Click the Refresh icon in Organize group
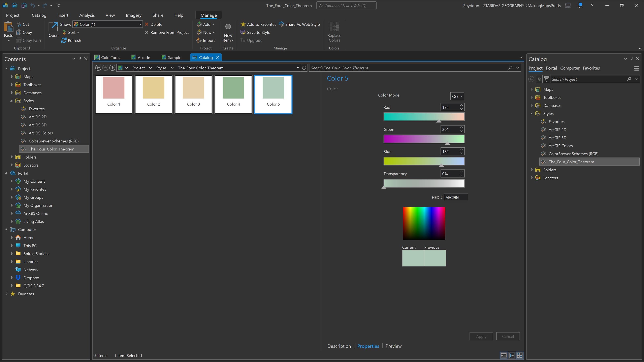The height and width of the screenshot is (362, 644). (x=64, y=40)
